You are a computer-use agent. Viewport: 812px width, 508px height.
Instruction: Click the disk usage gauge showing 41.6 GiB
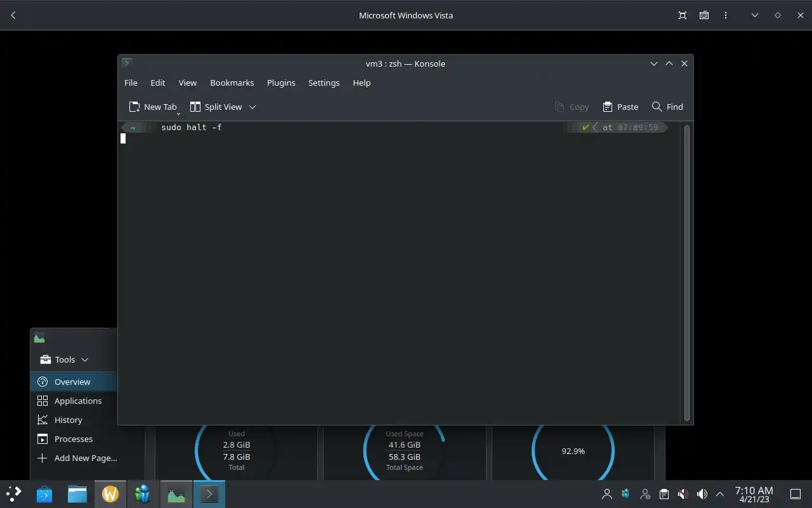pos(405,451)
